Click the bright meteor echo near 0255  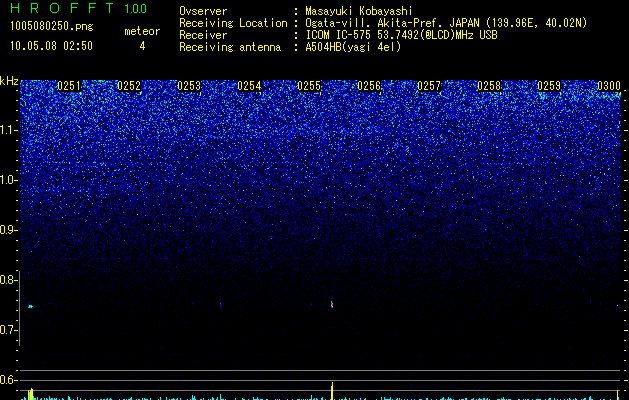click(x=332, y=304)
